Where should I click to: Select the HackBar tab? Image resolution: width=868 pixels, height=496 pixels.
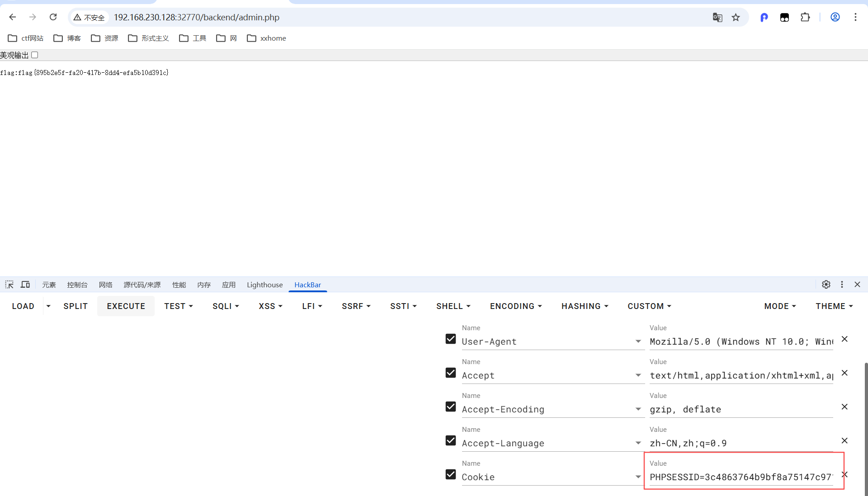[x=307, y=285]
